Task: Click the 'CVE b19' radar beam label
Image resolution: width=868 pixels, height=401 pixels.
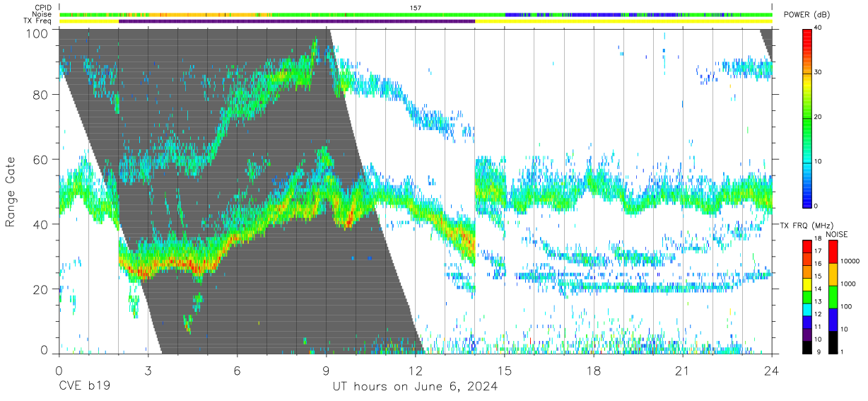Action: click(x=83, y=387)
